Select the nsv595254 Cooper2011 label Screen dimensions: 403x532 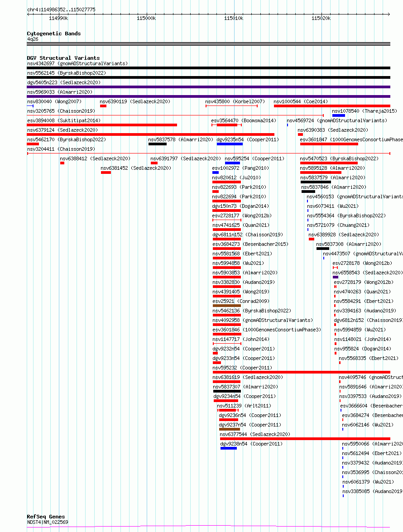(x=254, y=158)
